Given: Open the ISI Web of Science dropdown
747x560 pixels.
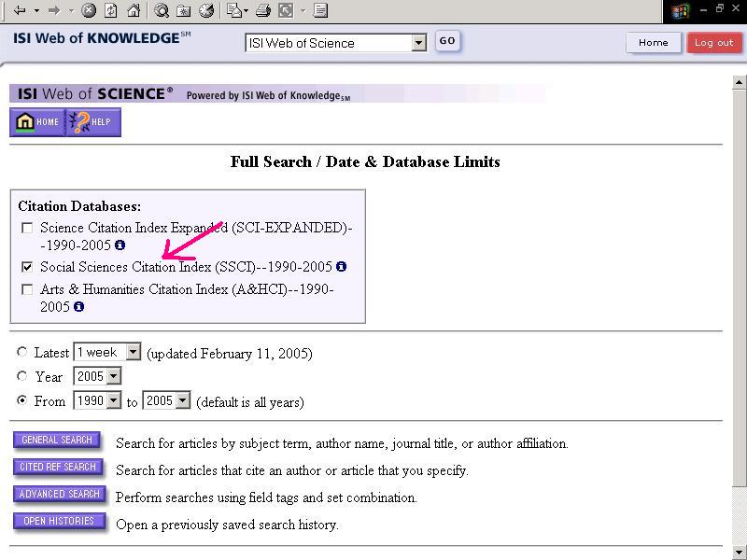Looking at the screenshot, I should pos(418,43).
